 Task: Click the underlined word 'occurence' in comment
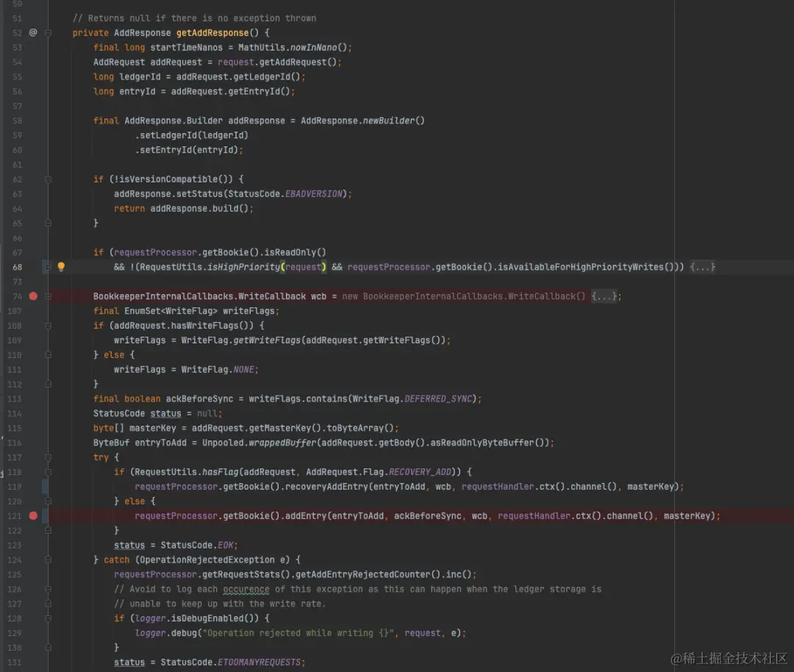coord(246,590)
